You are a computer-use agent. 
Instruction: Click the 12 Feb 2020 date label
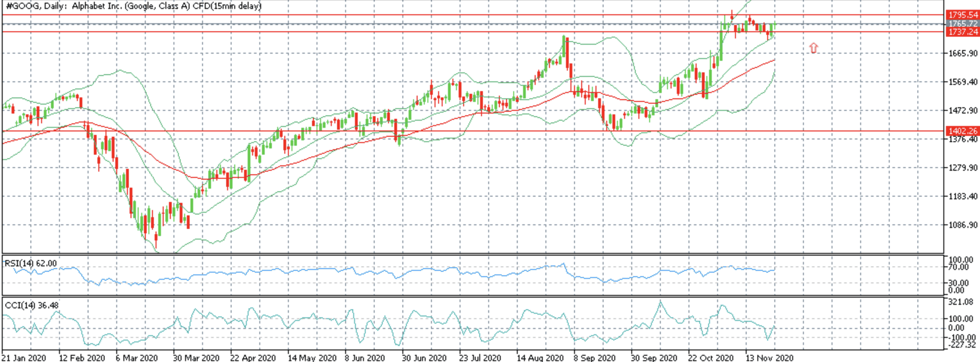tap(82, 358)
